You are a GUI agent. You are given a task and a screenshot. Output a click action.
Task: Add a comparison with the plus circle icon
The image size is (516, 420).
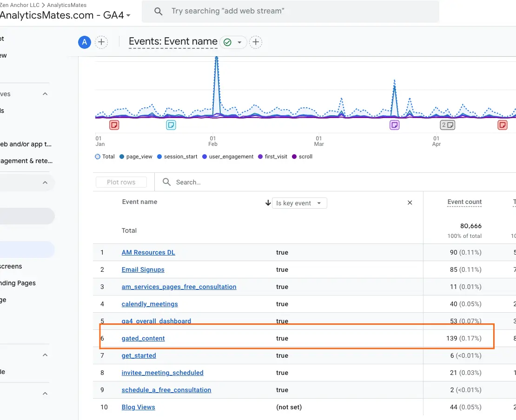pyautogui.click(x=101, y=42)
